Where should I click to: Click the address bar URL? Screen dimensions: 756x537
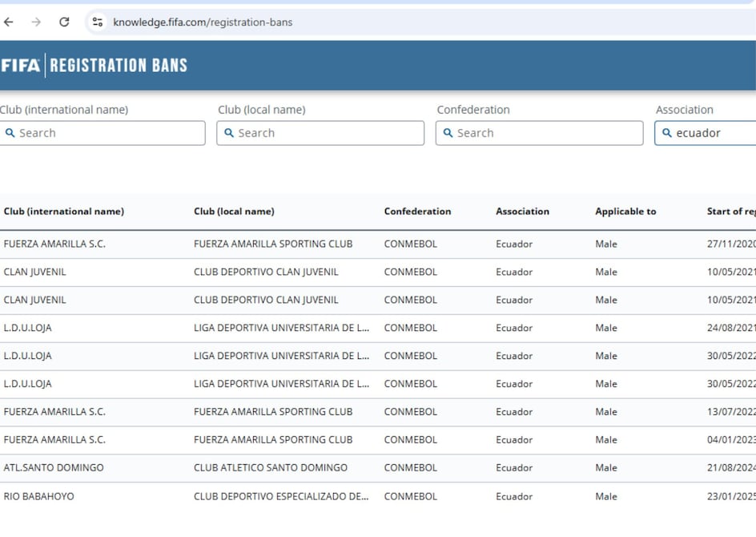(x=203, y=22)
